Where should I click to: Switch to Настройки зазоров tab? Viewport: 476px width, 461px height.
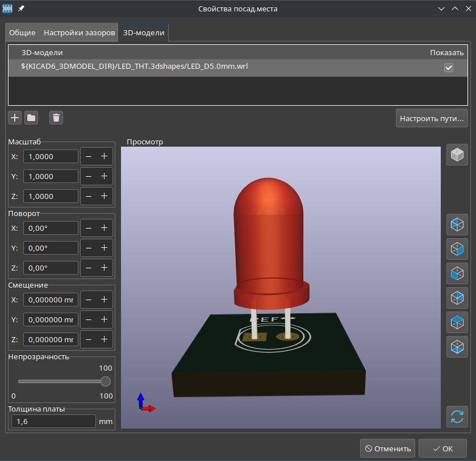coord(80,33)
